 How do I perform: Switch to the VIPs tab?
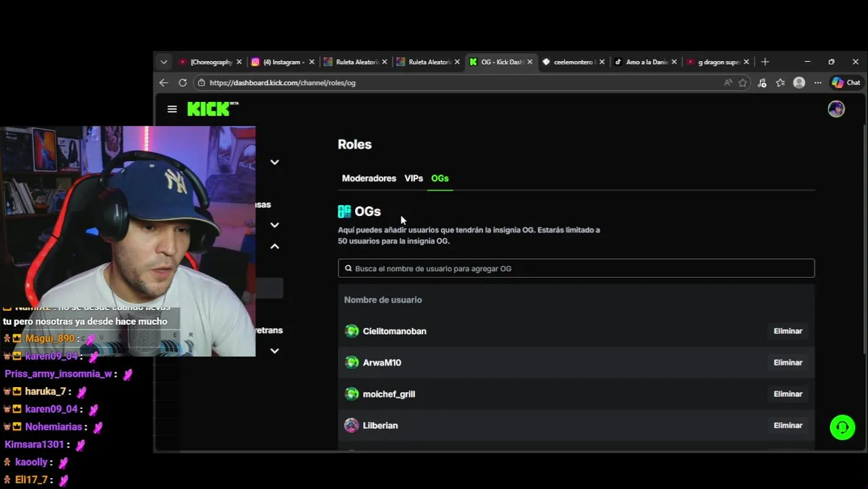(x=414, y=178)
